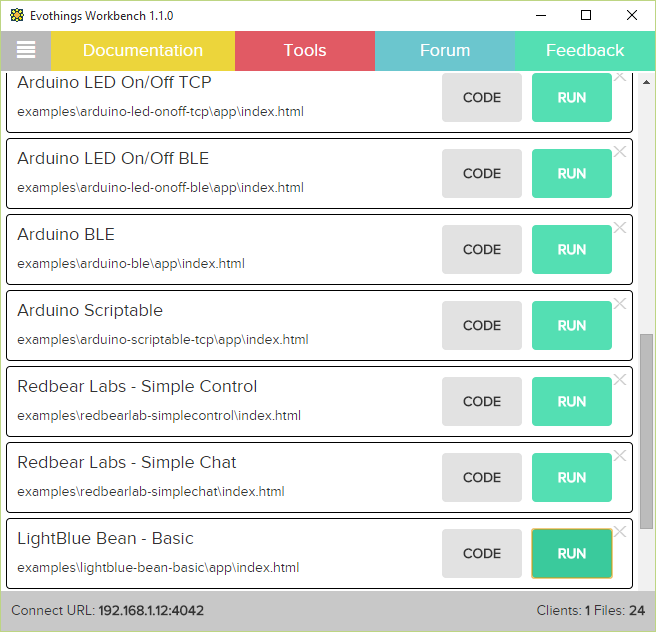Remove Redbear Labs Simple Chat with X
The image size is (656, 632).
pos(620,456)
